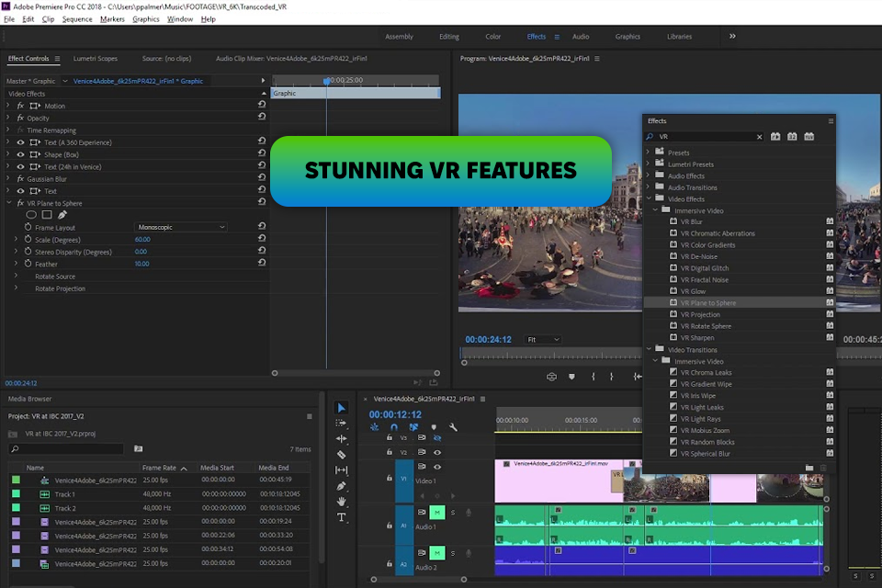The image size is (882, 588).
Task: Toggle visibility of Shape (Box) layer
Action: point(20,154)
